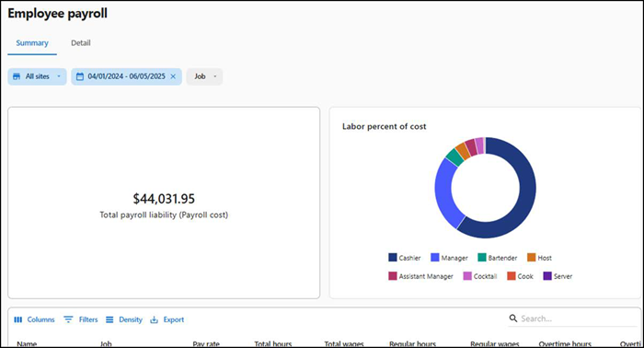
Task: Click the Manager segment of donut chart
Action: pyautogui.click(x=443, y=192)
